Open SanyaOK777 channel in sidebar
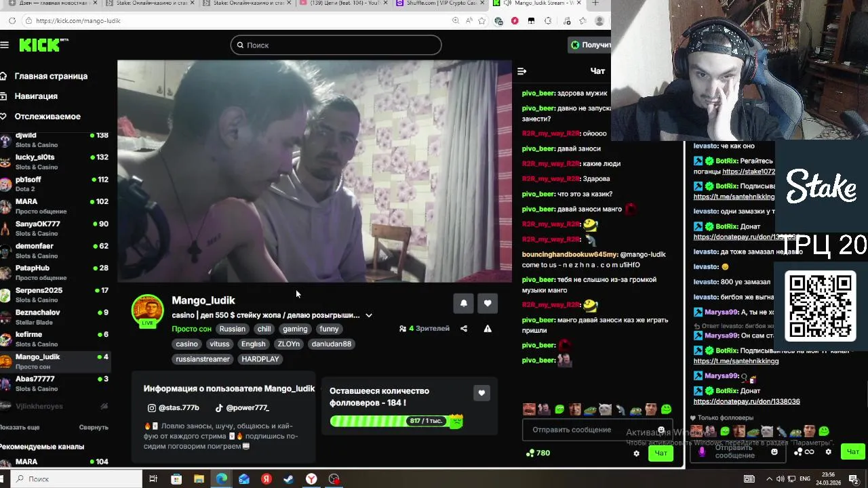 pyautogui.click(x=54, y=228)
